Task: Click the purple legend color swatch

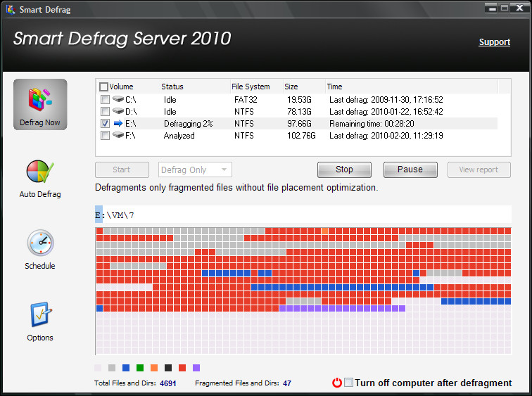Action: 196,368
